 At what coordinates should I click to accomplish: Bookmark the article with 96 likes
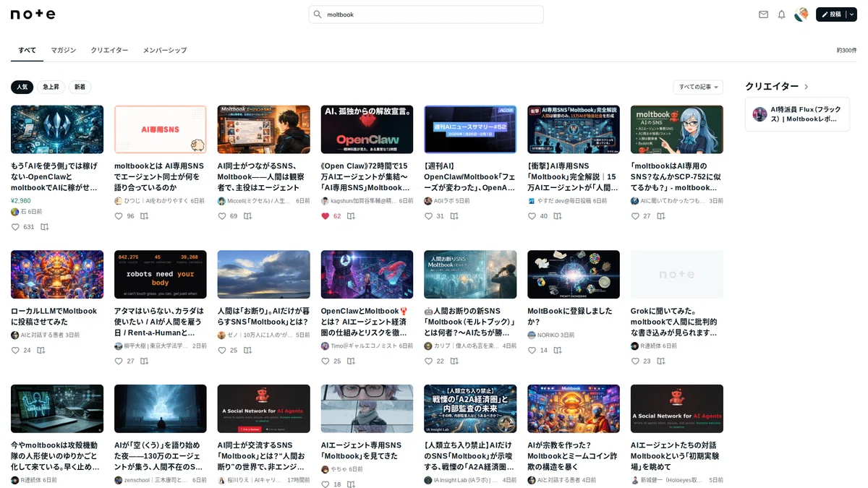pyautogui.click(x=145, y=216)
